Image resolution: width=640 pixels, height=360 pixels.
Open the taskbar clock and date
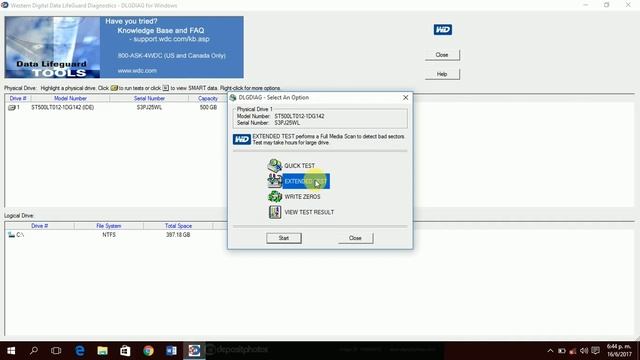pyautogui.click(x=619, y=351)
